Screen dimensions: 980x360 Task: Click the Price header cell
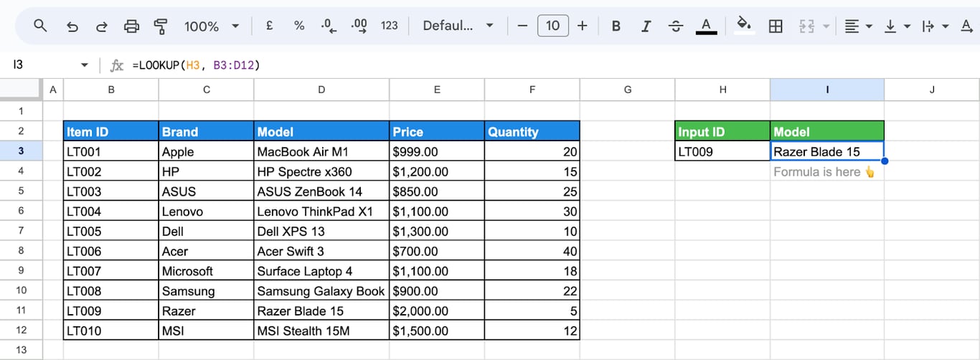437,131
